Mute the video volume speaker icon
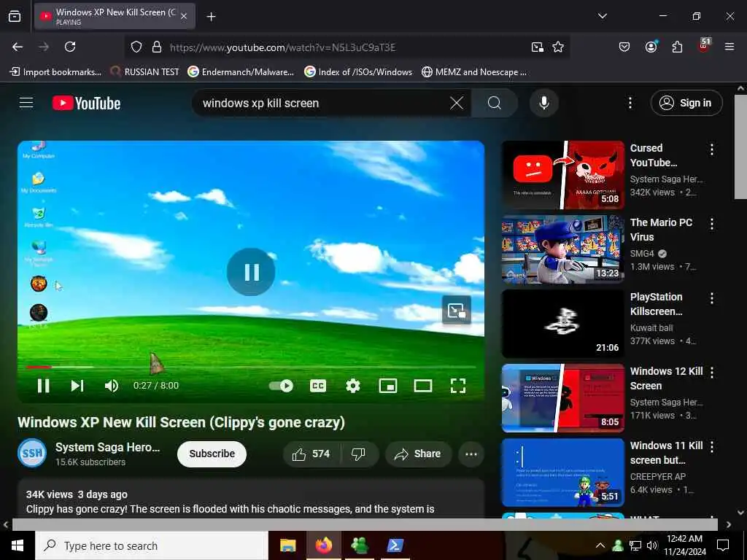 (x=112, y=386)
